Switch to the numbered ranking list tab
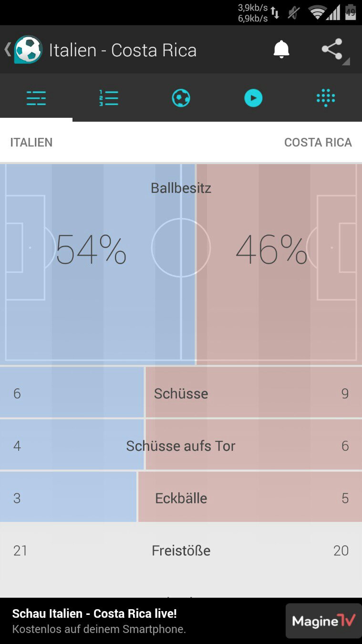Viewport: 362px width, 644px height. point(109,98)
